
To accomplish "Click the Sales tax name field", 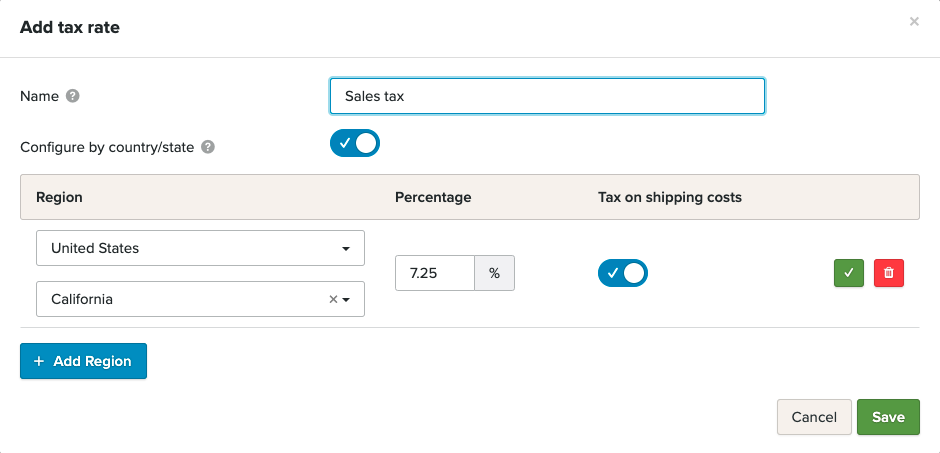I will coord(547,97).
